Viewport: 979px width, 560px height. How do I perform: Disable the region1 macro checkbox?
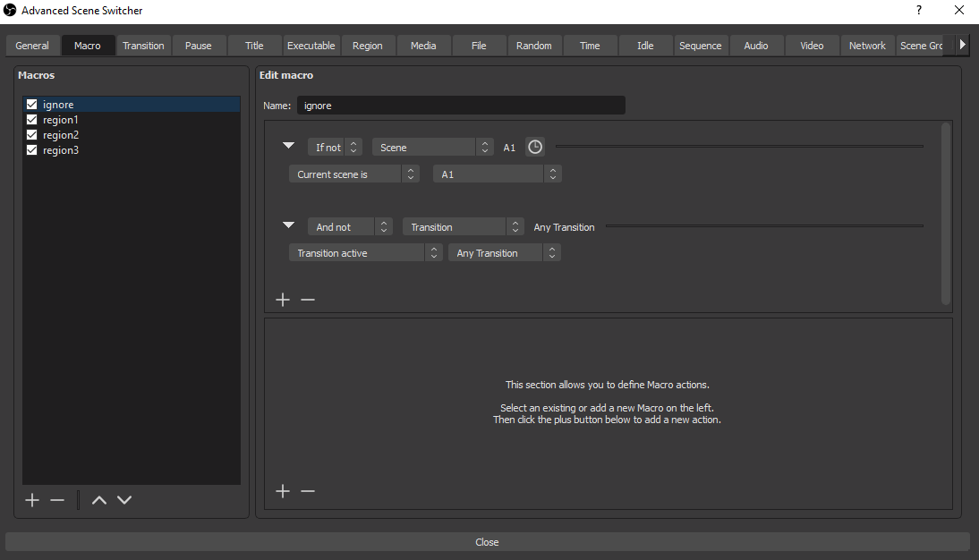click(32, 119)
